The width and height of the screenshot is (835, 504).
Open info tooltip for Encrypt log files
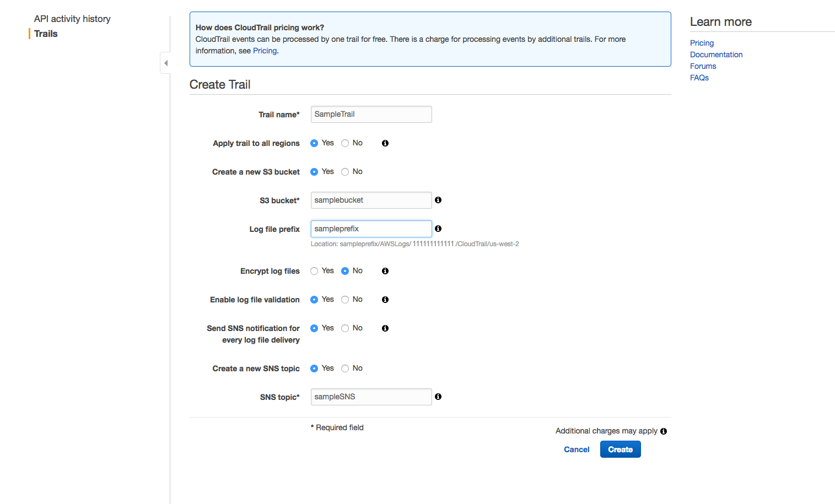385,270
